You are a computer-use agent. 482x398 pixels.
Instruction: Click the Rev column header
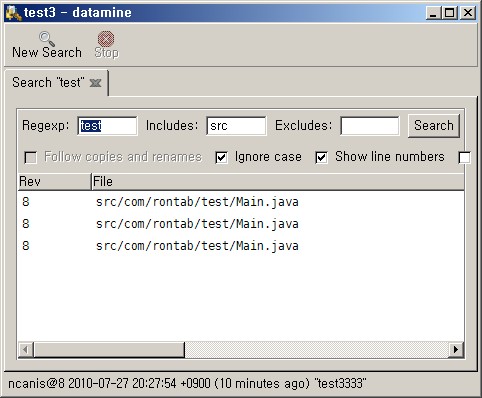point(54,182)
